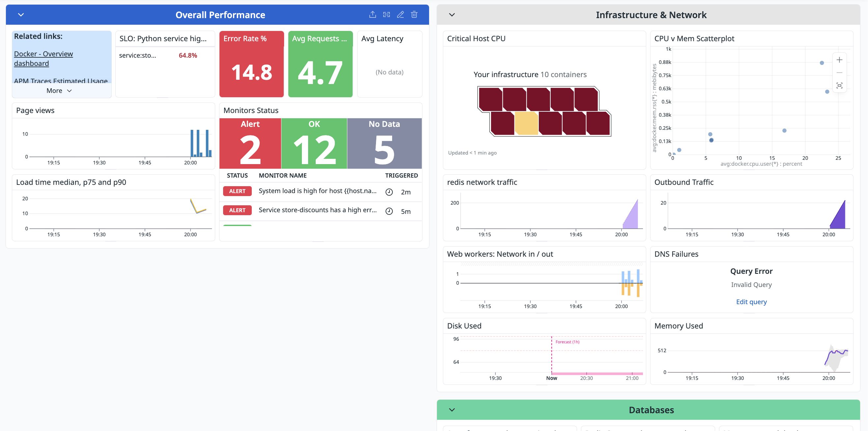Image resolution: width=868 pixels, height=431 pixels.
Task: Zoom out on the CPU v Mem Scatterplot
Action: point(839,73)
